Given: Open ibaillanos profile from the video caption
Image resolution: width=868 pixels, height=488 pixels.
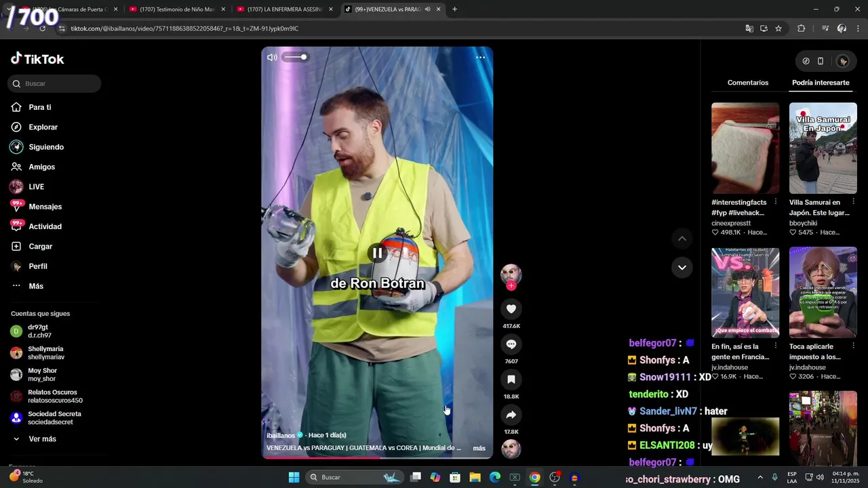Looking at the screenshot, I should [x=281, y=435].
